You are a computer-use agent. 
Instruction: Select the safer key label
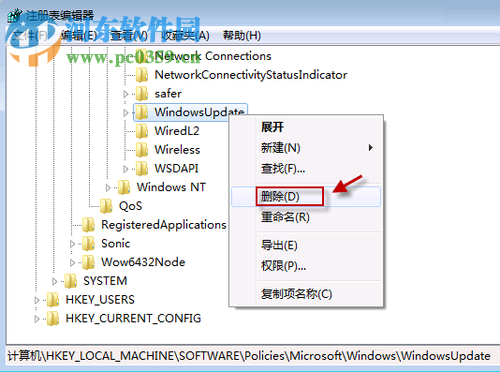click(x=168, y=93)
